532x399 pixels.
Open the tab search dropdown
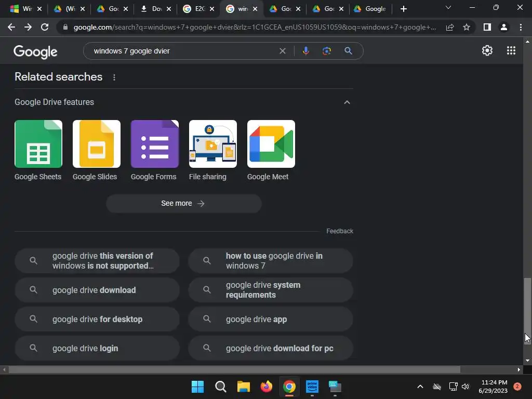point(448,8)
